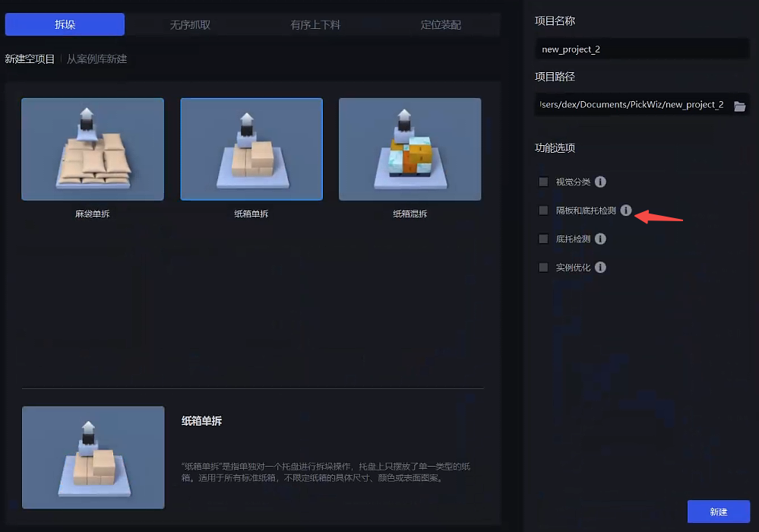Open the 定位装配 tab
Image resolution: width=759 pixels, height=532 pixels.
[x=441, y=24]
